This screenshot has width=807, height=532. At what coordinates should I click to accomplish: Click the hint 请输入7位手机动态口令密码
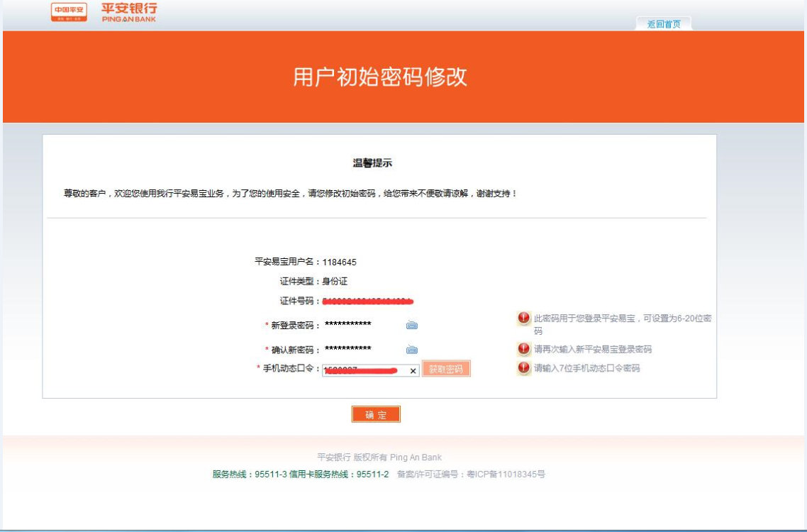click(x=586, y=368)
